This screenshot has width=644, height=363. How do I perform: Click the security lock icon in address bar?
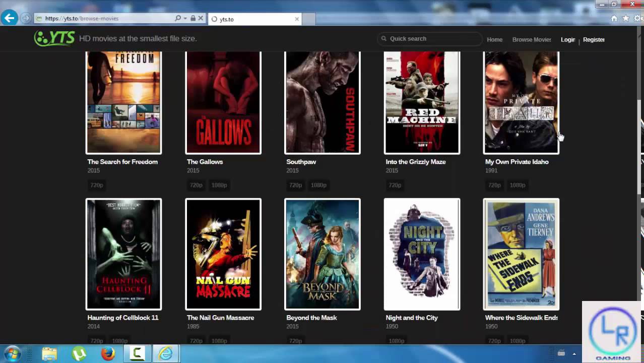pos(192,18)
